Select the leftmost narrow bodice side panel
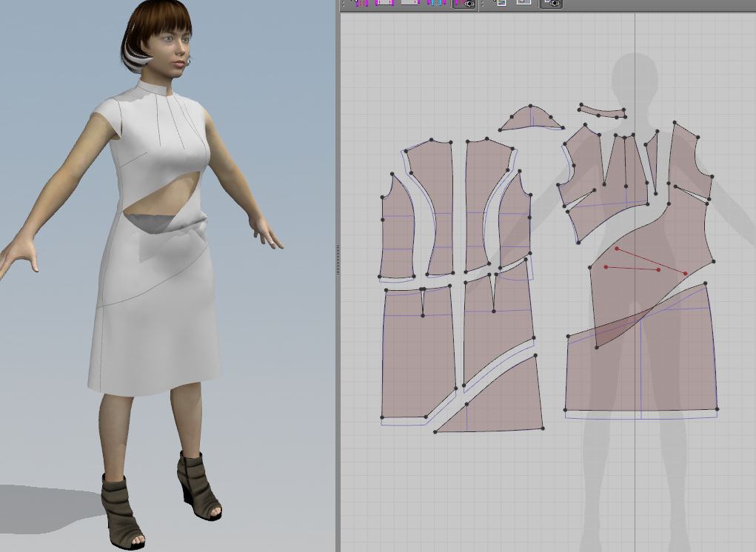 click(397, 233)
